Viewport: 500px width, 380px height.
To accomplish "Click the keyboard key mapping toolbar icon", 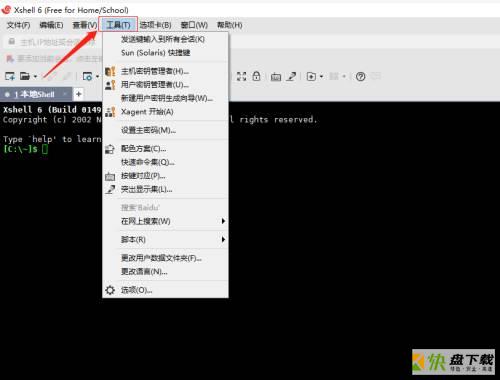I will click(276, 77).
